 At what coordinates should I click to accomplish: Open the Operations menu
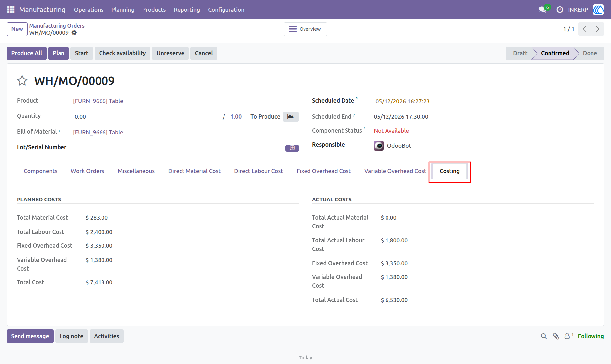89,10
